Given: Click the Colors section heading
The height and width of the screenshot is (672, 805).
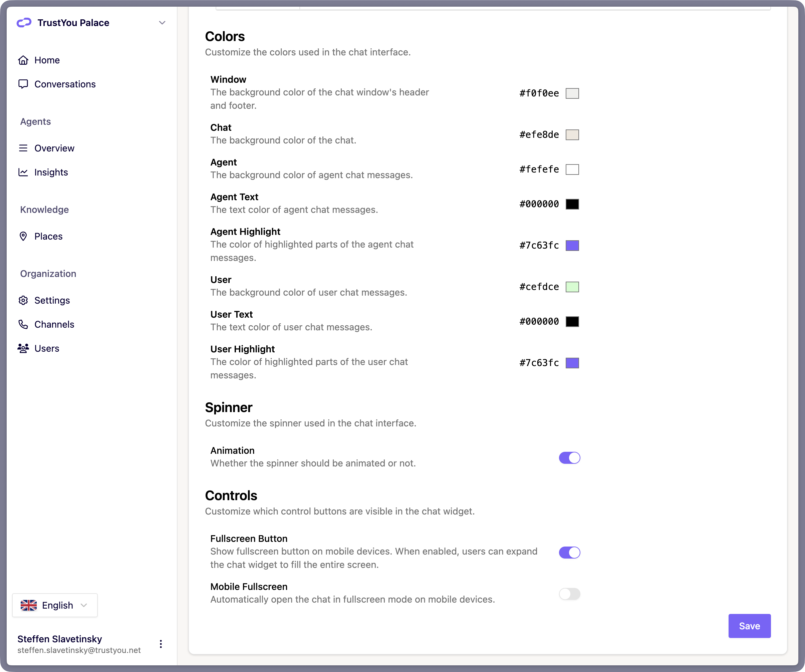Looking at the screenshot, I should [225, 36].
